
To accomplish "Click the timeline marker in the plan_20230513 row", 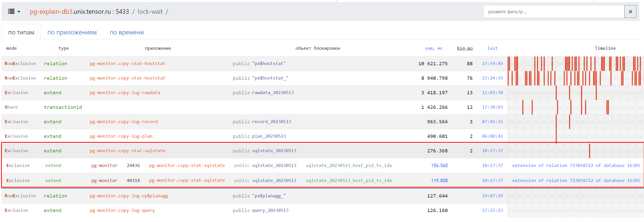I will [556, 136].
